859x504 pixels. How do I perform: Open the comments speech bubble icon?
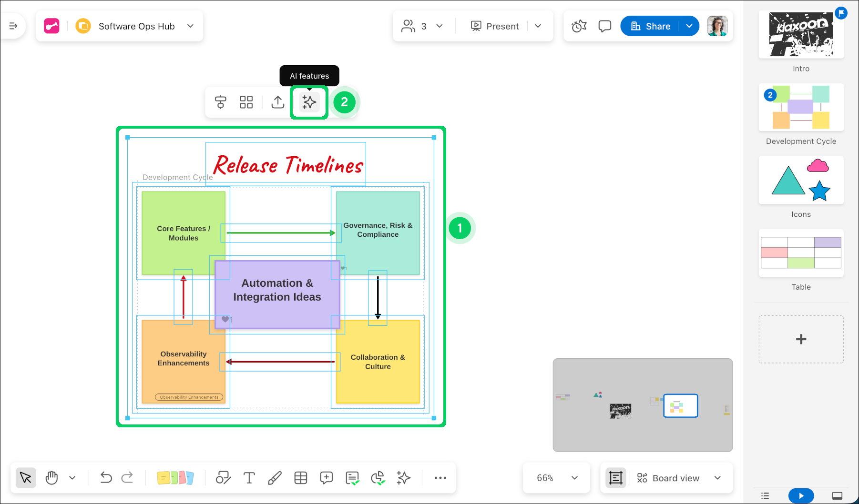[604, 26]
